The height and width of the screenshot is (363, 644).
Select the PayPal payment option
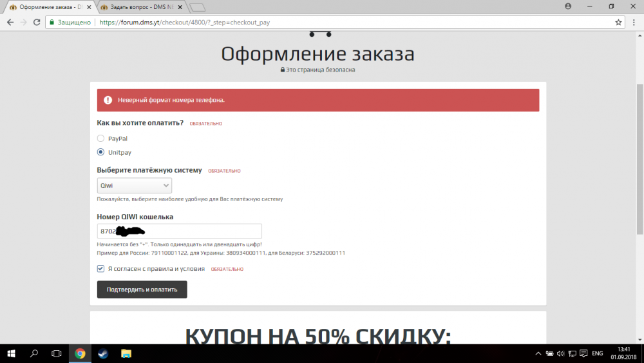(100, 138)
